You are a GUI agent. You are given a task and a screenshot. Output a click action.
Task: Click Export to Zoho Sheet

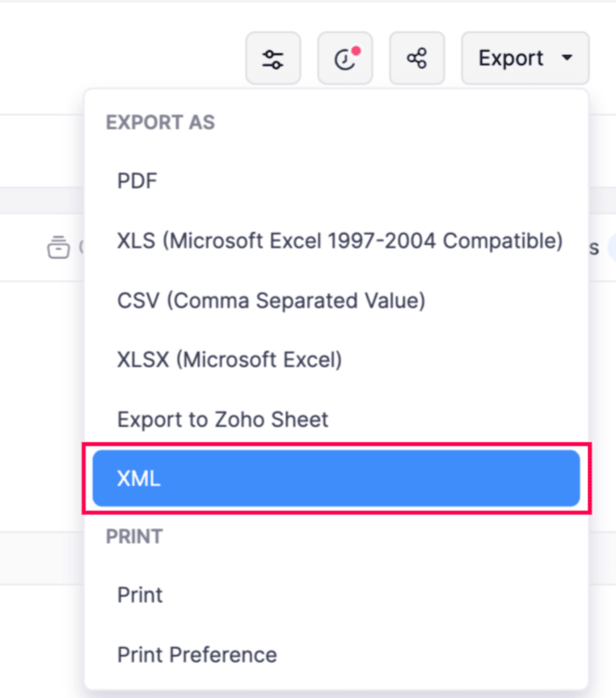coord(222,419)
